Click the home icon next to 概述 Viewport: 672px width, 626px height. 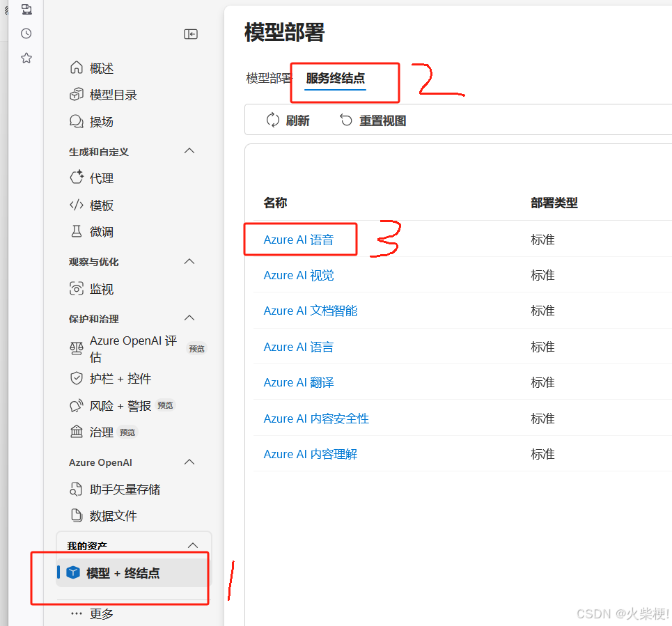tap(77, 68)
